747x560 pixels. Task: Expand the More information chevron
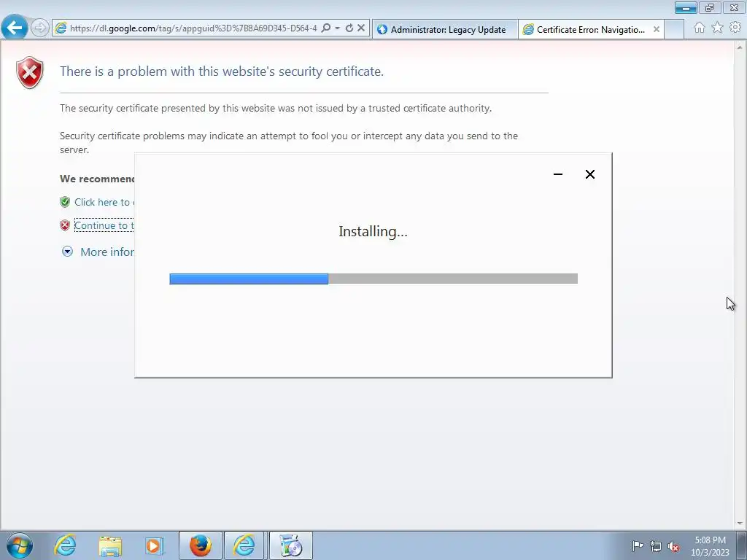(x=68, y=252)
